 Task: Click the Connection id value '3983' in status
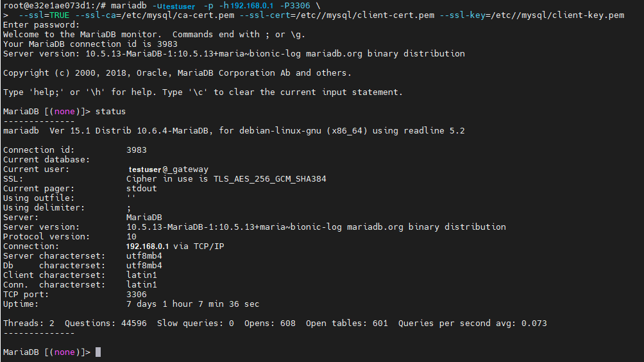point(137,150)
